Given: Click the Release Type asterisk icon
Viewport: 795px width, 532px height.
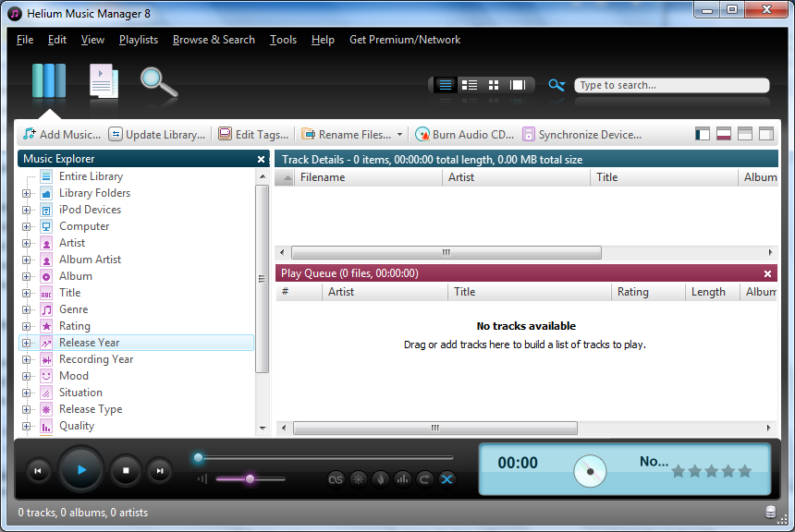Looking at the screenshot, I should [x=46, y=409].
